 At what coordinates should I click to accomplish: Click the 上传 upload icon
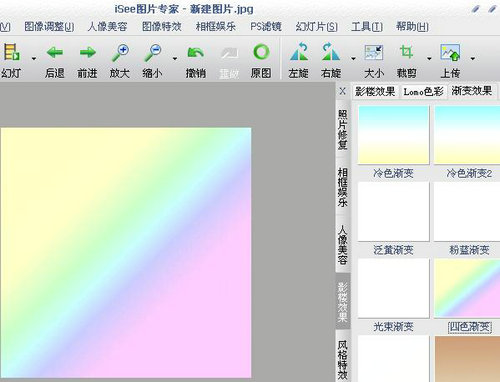(x=450, y=53)
